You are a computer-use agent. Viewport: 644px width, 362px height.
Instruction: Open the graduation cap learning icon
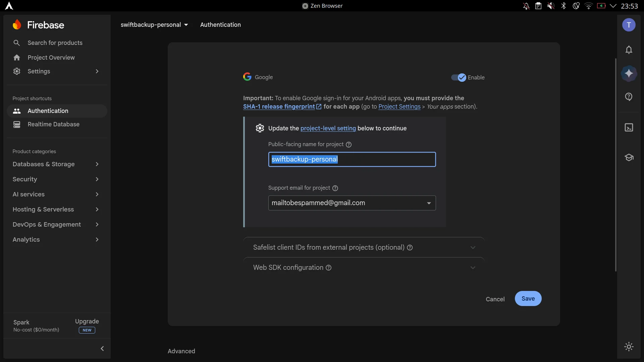(629, 158)
